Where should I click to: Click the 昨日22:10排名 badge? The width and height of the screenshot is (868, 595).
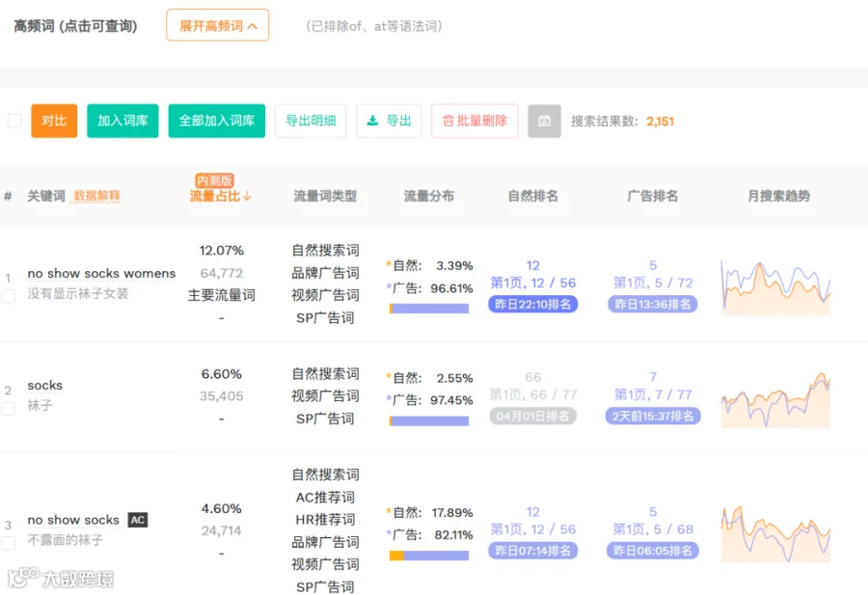pyautogui.click(x=533, y=304)
